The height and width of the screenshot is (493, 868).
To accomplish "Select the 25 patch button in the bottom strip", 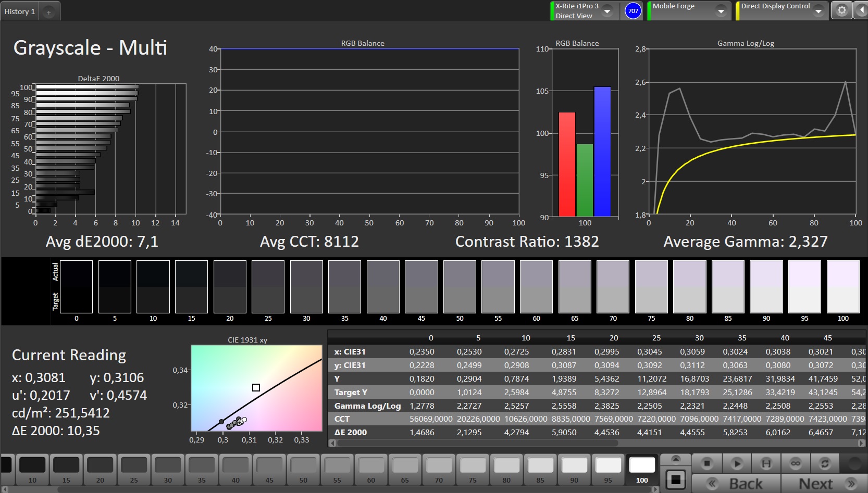I will coord(134,470).
